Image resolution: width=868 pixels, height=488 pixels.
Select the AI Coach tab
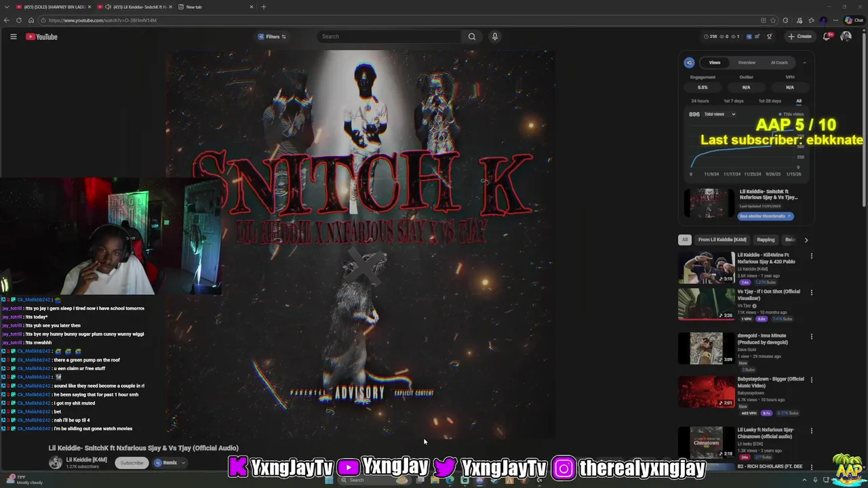point(779,62)
